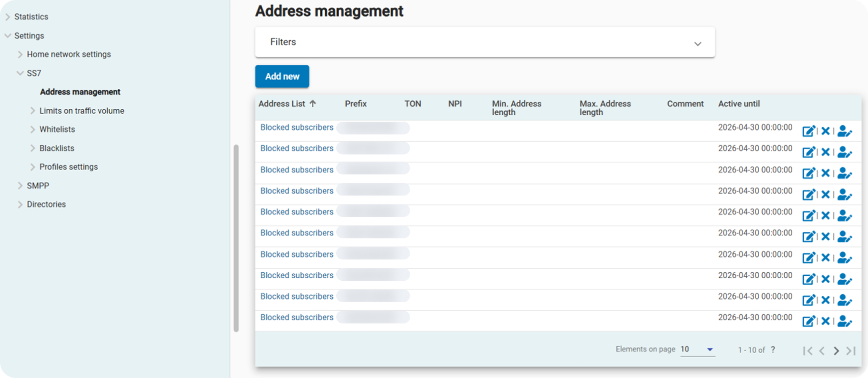Delete the last Blocked subscribers row

(x=826, y=321)
